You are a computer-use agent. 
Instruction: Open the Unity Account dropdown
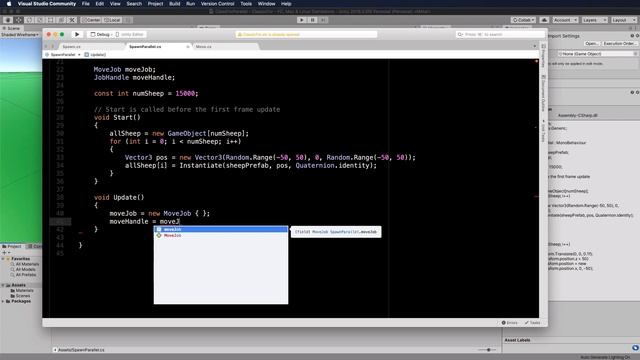(565, 20)
